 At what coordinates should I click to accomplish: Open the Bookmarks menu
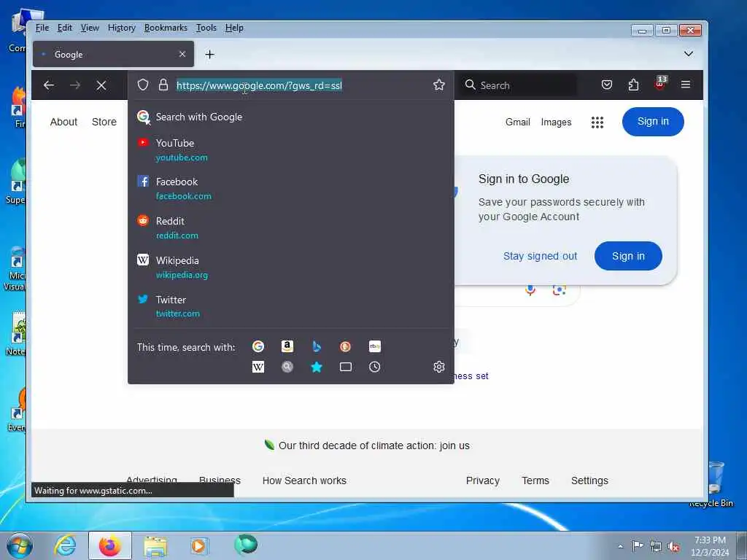(x=166, y=28)
